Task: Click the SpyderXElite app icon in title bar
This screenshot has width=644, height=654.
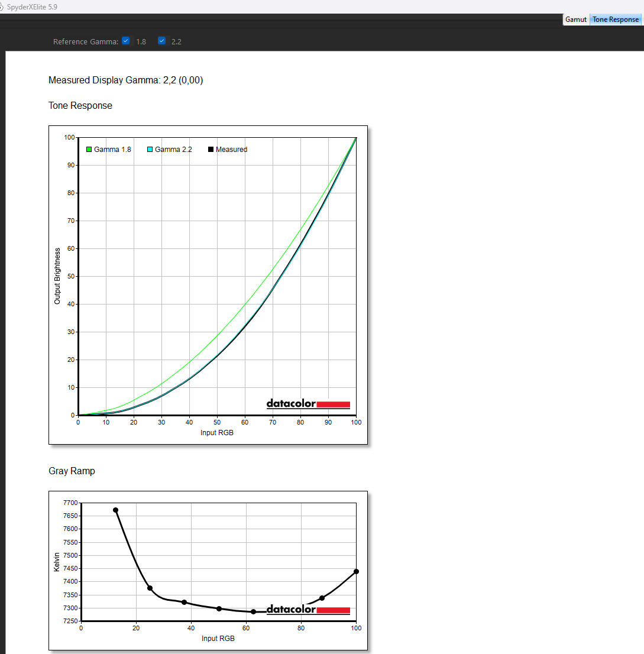Action: point(2,7)
